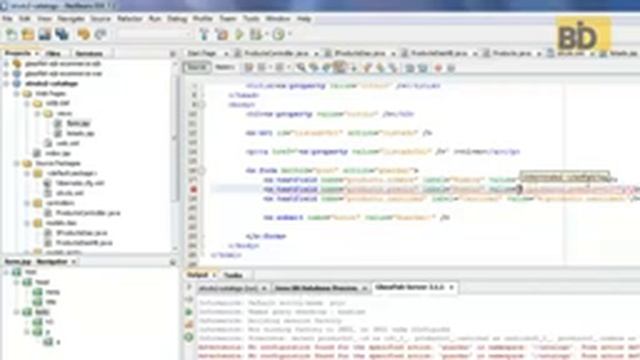Click Find Previous Occurrence in editor toolbar

pos(313,68)
